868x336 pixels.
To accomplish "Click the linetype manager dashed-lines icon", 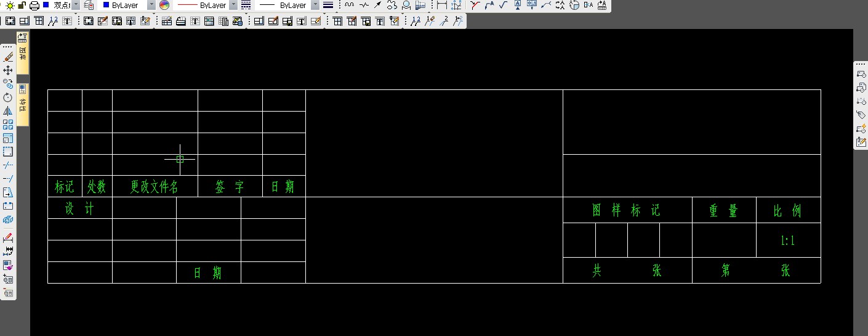I will 246,5.
